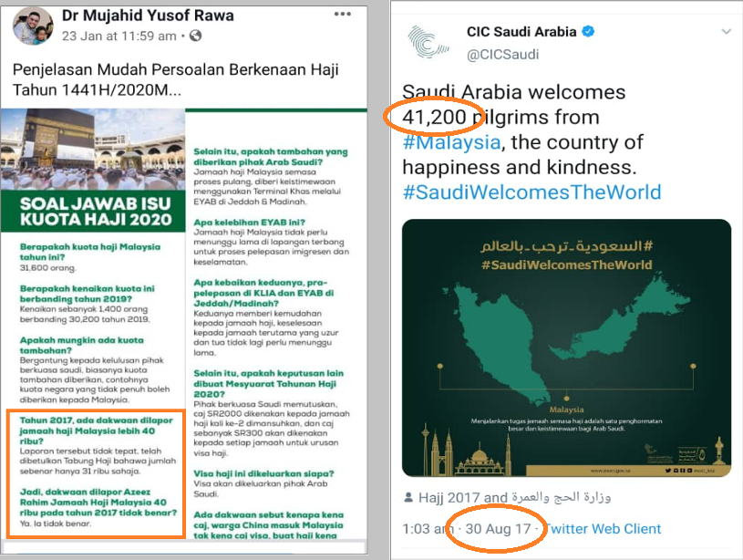Open the #Malaysia hashtag
The width and height of the screenshot is (743, 560).
pyautogui.click(x=451, y=142)
